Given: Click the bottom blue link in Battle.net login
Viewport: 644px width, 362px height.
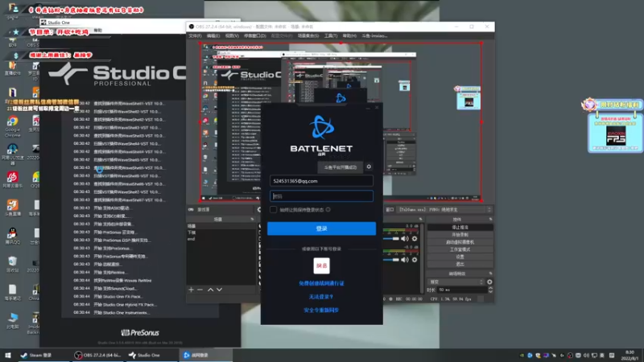Looking at the screenshot, I should tap(321, 310).
